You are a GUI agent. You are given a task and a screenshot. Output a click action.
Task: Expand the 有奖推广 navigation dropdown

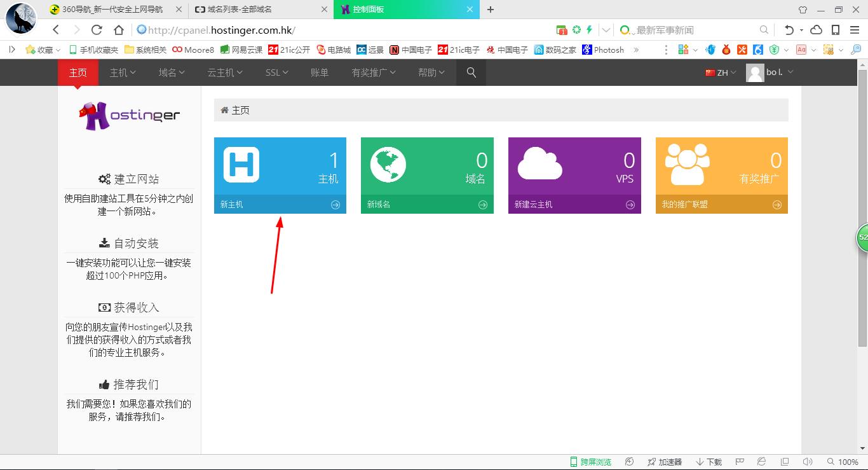coord(374,73)
